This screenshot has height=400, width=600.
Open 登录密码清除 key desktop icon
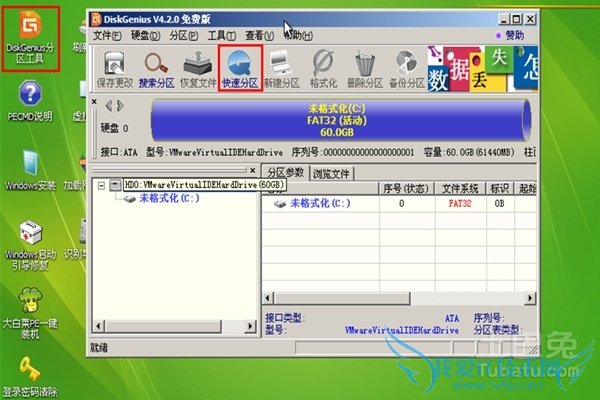pyautogui.click(x=30, y=377)
